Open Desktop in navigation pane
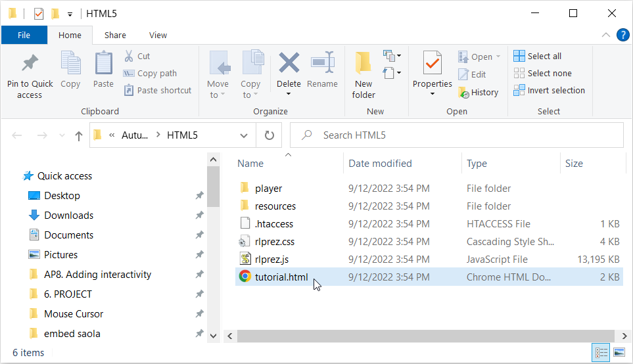The height and width of the screenshot is (364, 633). click(x=54, y=196)
